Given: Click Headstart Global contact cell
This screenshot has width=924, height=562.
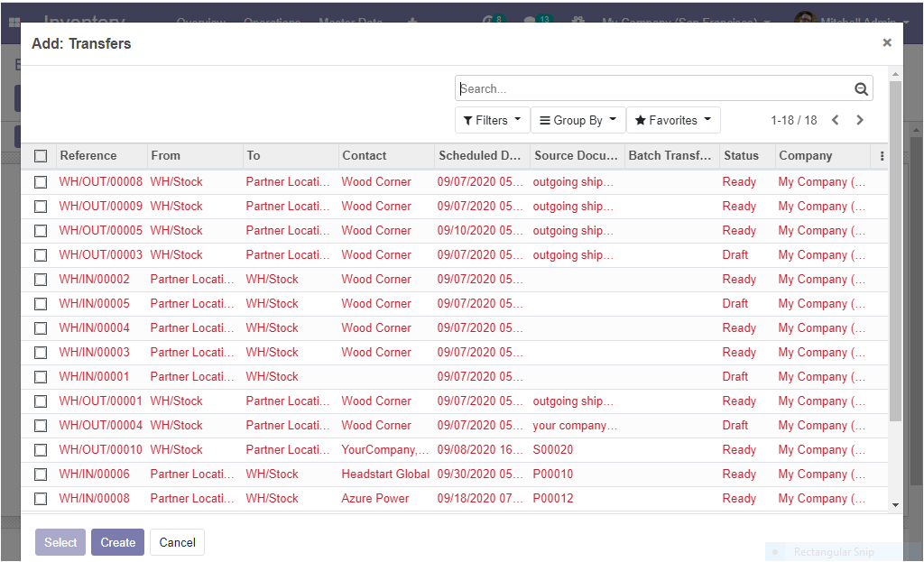Looking at the screenshot, I should (385, 474).
